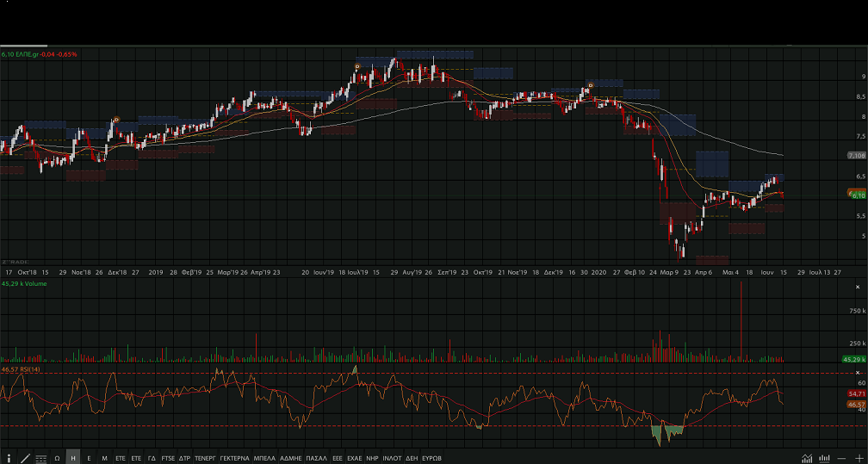Viewport: 868px width, 464px height.
Task: Zoom in with the plus icon
Action: 858,458
